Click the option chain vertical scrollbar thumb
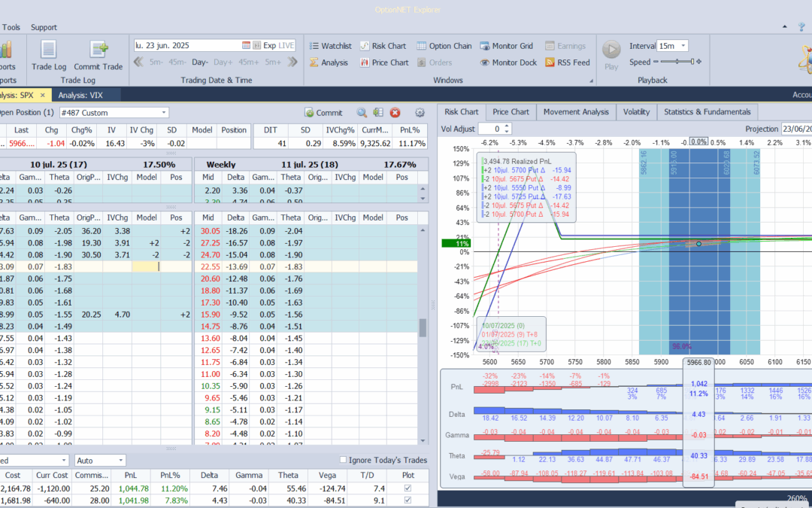This screenshot has width=812, height=508. pos(423,327)
